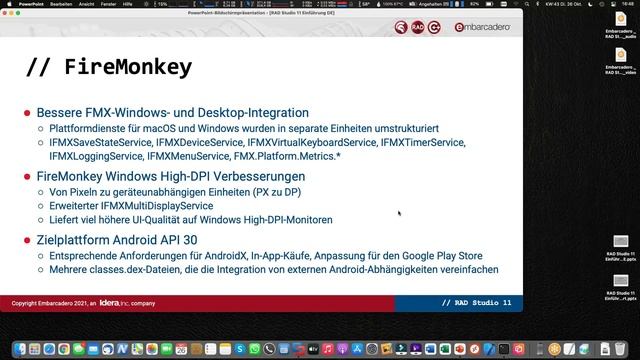Open the Notes app in Dock
640x360 pixels.
click(x=225, y=349)
